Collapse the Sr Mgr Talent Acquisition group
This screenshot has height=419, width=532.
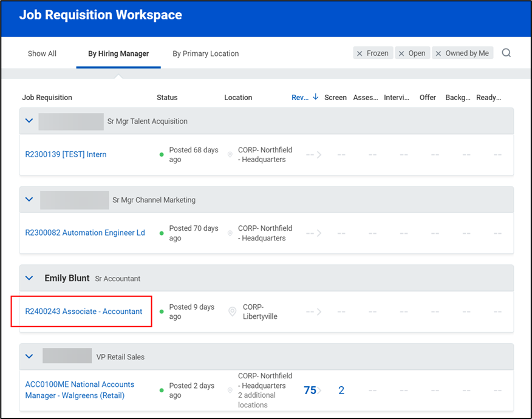[29, 120]
